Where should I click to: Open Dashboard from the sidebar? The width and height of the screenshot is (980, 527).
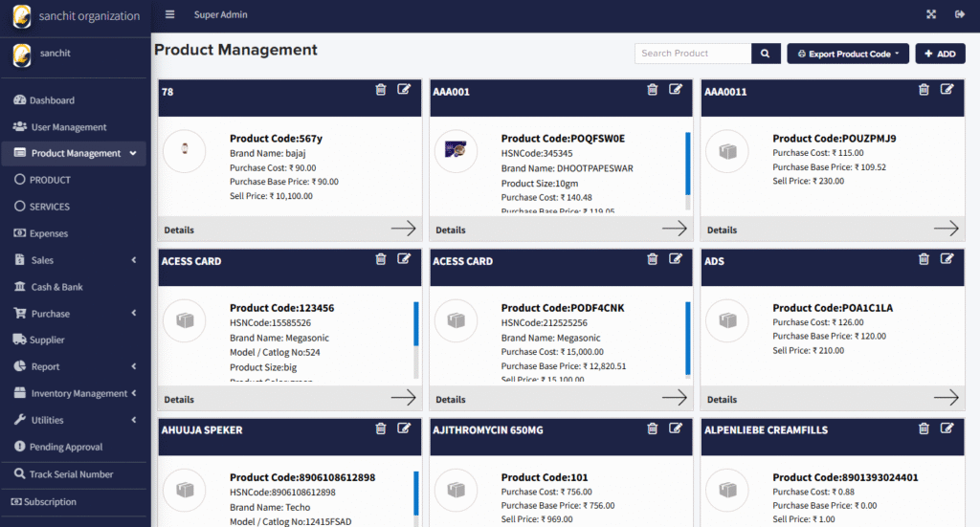(x=51, y=100)
